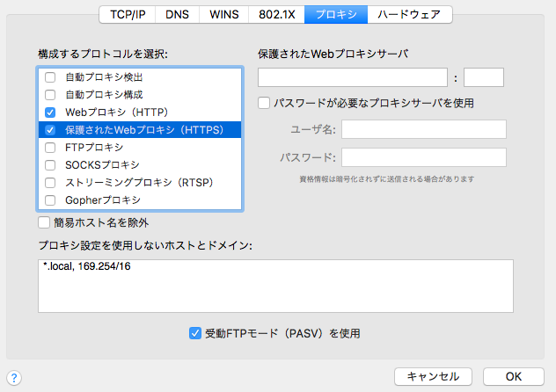Image resolution: width=556 pixels, height=392 pixels.
Task: Click the OK button
Action: click(514, 376)
